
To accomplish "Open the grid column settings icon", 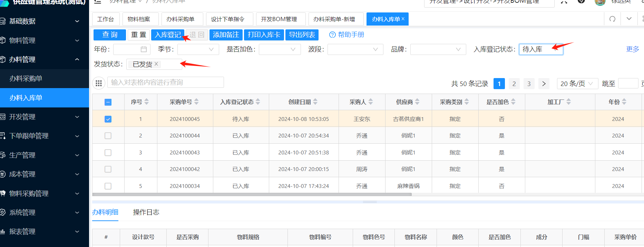I will [x=99, y=83].
